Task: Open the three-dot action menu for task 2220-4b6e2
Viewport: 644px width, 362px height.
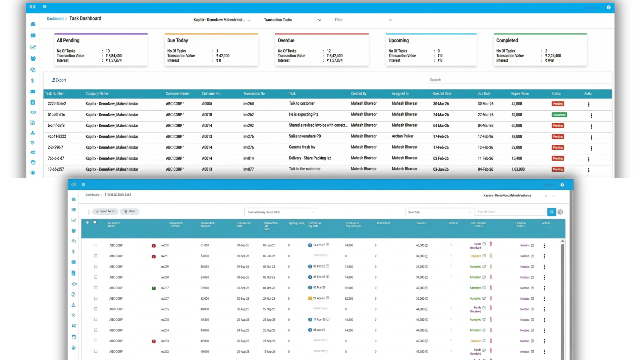Action: 589,105
